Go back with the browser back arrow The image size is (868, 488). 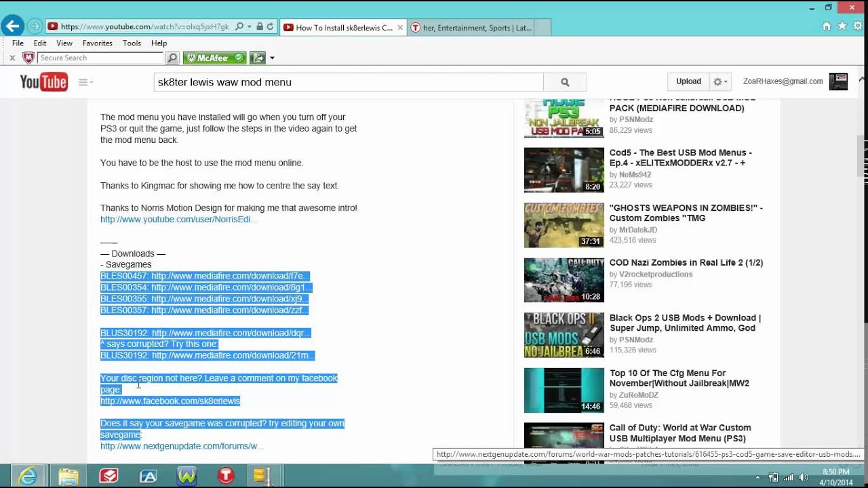[x=12, y=26]
